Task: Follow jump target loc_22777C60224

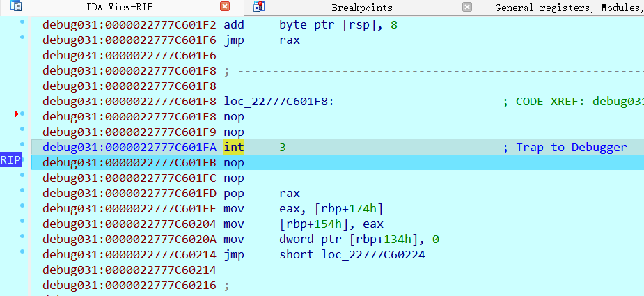Action: 373,255
